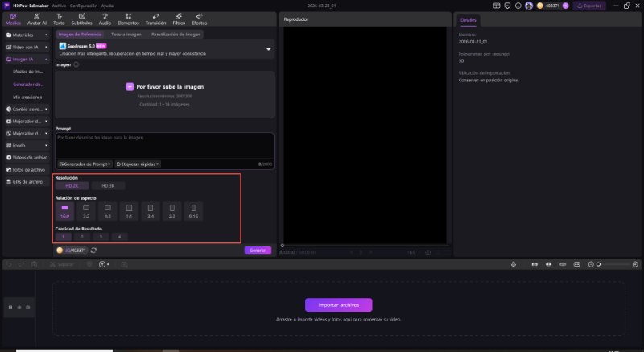Open the Subtítulos tool
This screenshot has height=352, width=644.
pyautogui.click(x=82, y=19)
